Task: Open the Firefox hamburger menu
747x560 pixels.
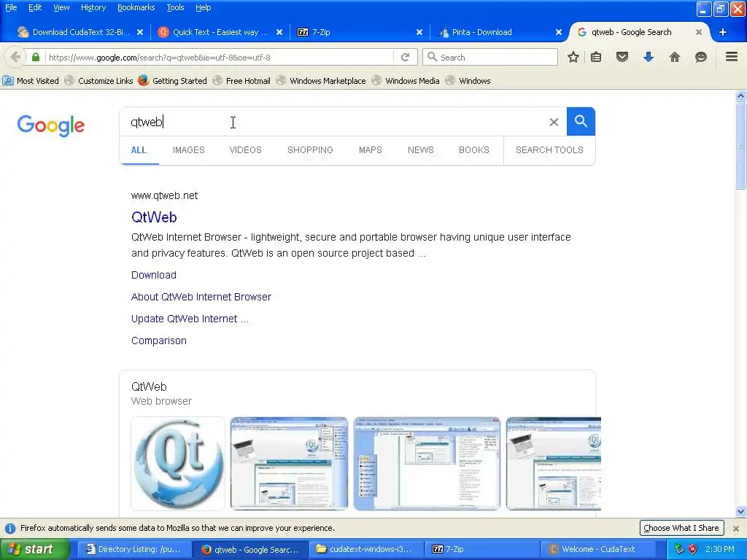Action: (732, 57)
